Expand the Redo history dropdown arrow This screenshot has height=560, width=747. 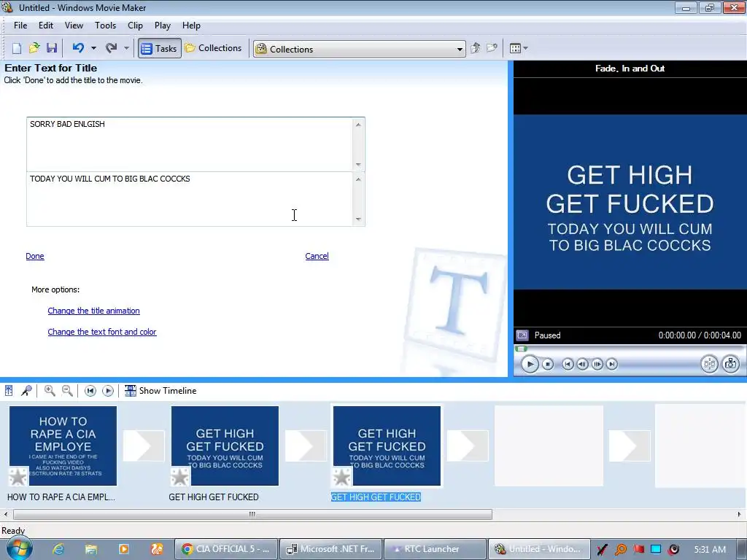point(126,48)
